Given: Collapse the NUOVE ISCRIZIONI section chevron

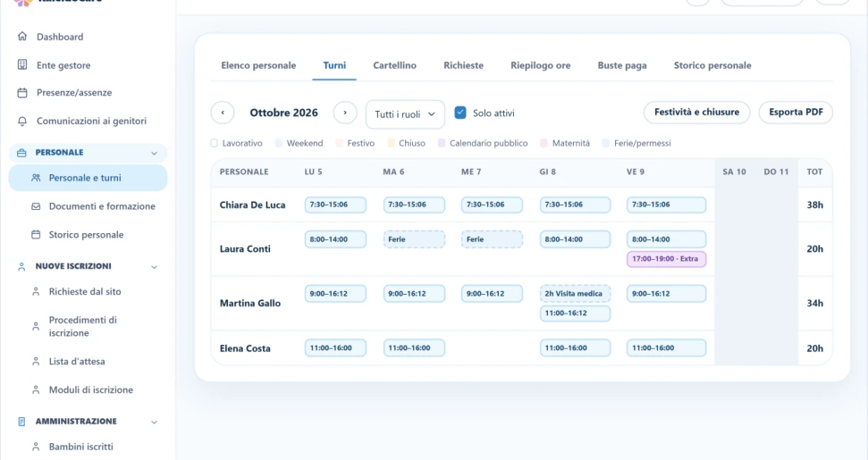Looking at the screenshot, I should pos(154,267).
